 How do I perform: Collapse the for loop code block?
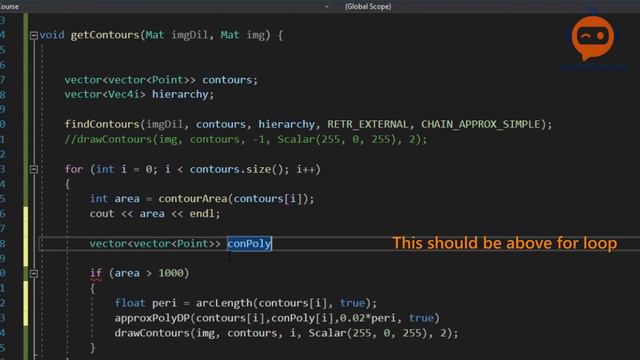point(34,169)
